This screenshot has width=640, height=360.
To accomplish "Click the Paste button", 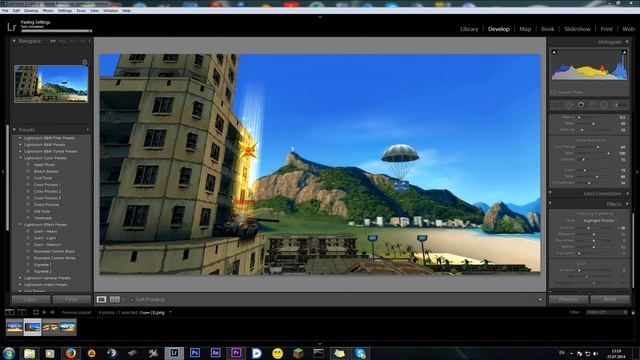I will [x=71, y=300].
